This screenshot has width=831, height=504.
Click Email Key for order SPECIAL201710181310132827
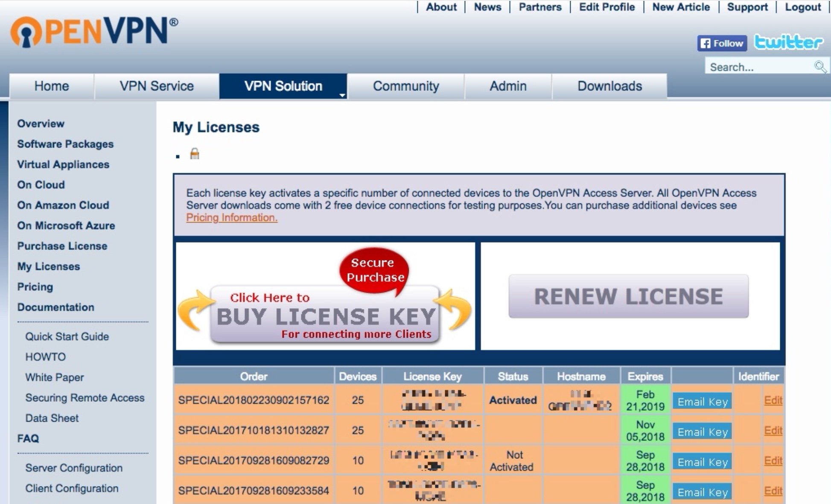pos(702,432)
